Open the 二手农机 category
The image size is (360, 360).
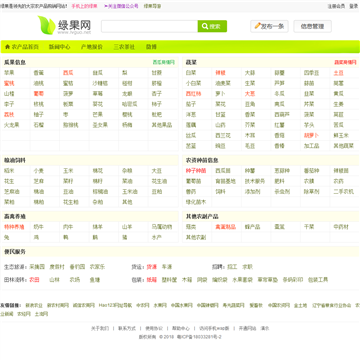[344, 192]
